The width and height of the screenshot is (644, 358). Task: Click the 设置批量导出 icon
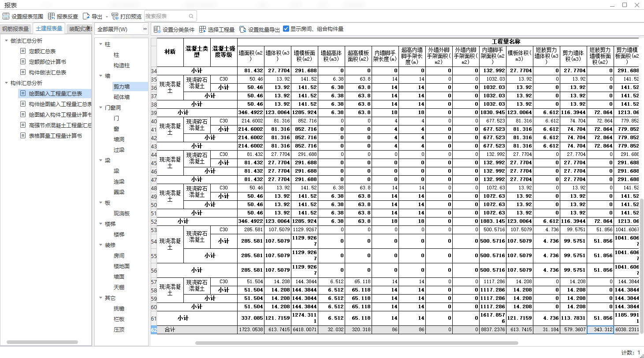click(242, 30)
